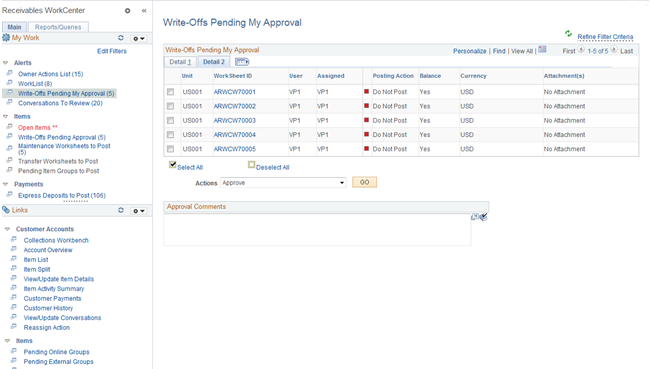Check the box for ARWCW70004
This screenshot has height=369, width=653.
(x=170, y=135)
